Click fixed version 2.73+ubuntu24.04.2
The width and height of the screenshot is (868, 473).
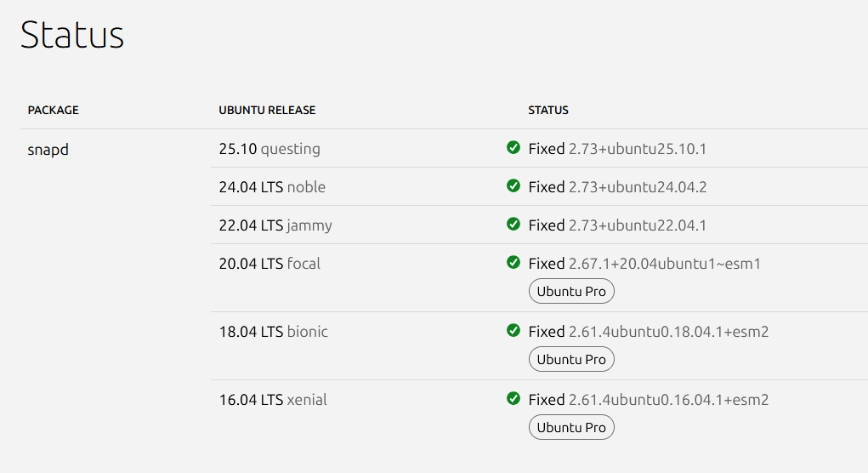click(x=638, y=187)
